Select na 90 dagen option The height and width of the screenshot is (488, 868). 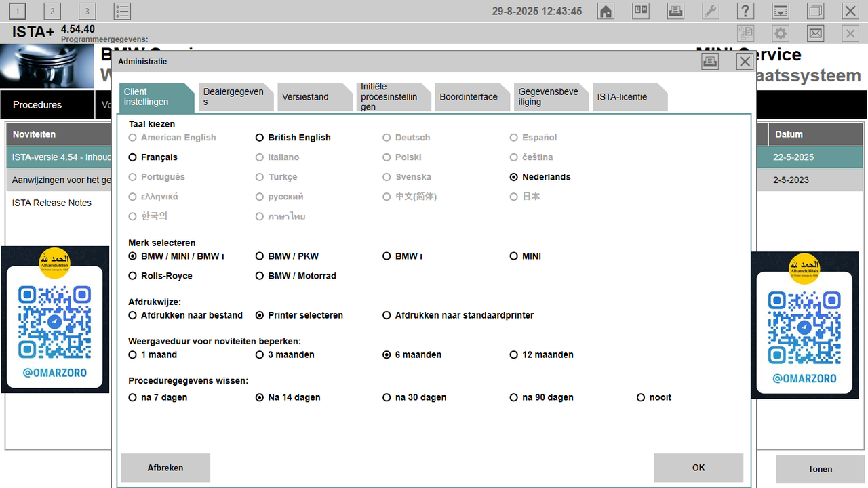(x=542, y=397)
